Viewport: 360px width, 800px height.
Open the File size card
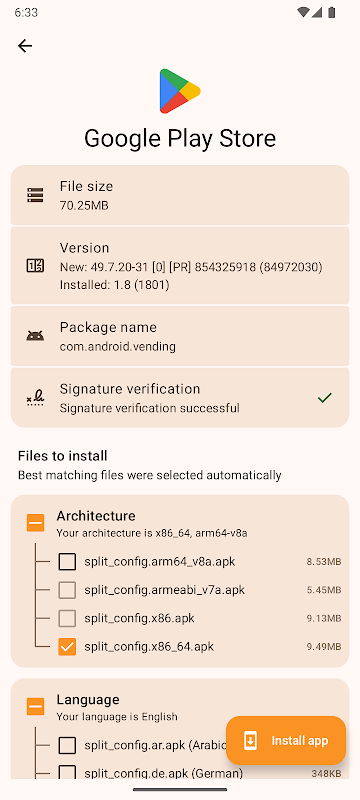point(180,195)
